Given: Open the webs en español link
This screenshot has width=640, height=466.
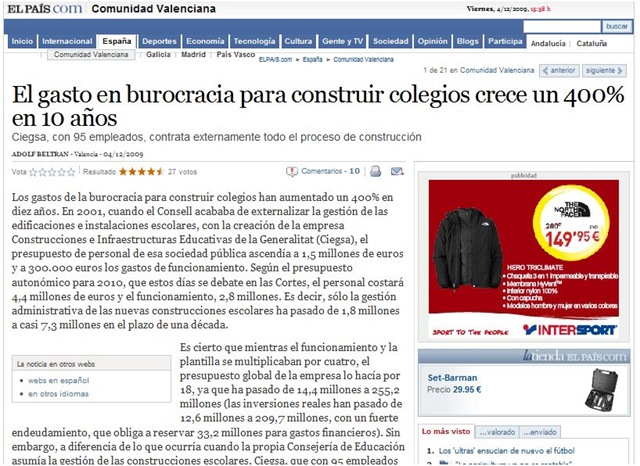Looking at the screenshot, I should (58, 380).
